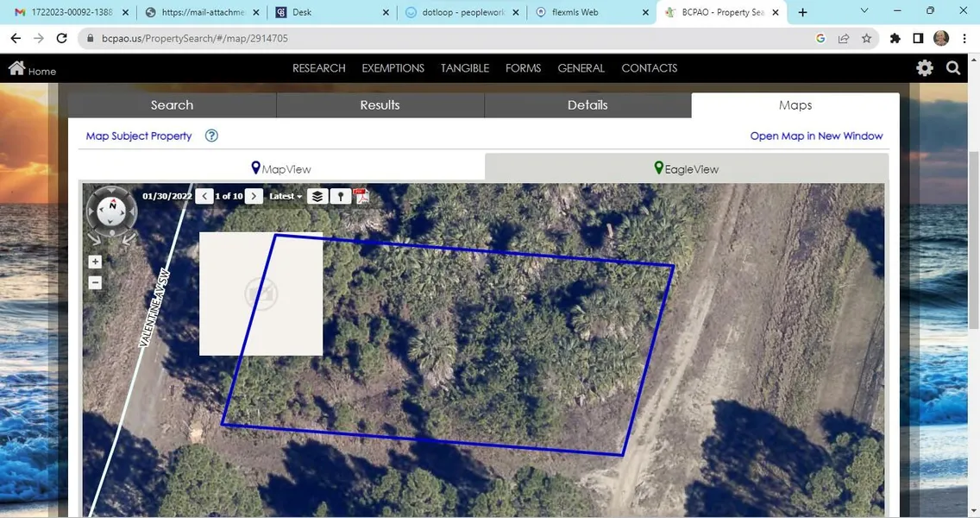The width and height of the screenshot is (980, 518).
Task: Click the Open Map in New Window link
Action: tap(816, 136)
